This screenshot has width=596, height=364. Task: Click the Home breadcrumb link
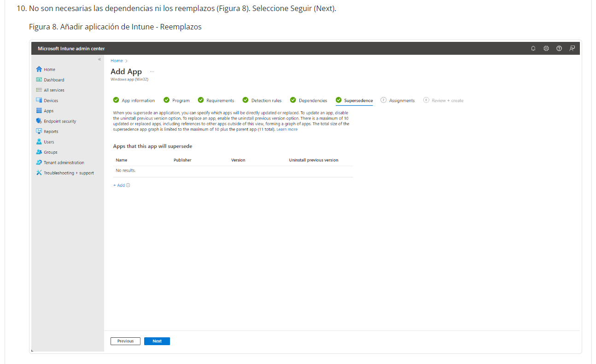(x=117, y=61)
